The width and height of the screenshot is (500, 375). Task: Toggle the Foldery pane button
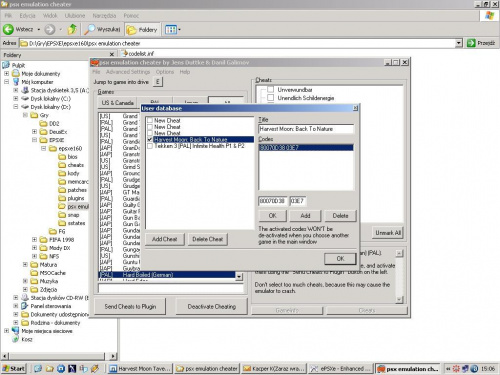[x=142, y=30]
